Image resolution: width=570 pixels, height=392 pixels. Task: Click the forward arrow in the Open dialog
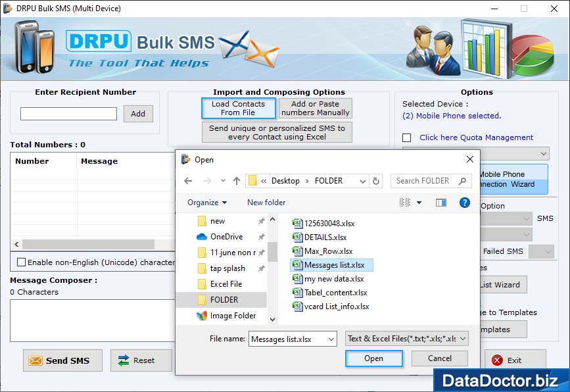(207, 181)
